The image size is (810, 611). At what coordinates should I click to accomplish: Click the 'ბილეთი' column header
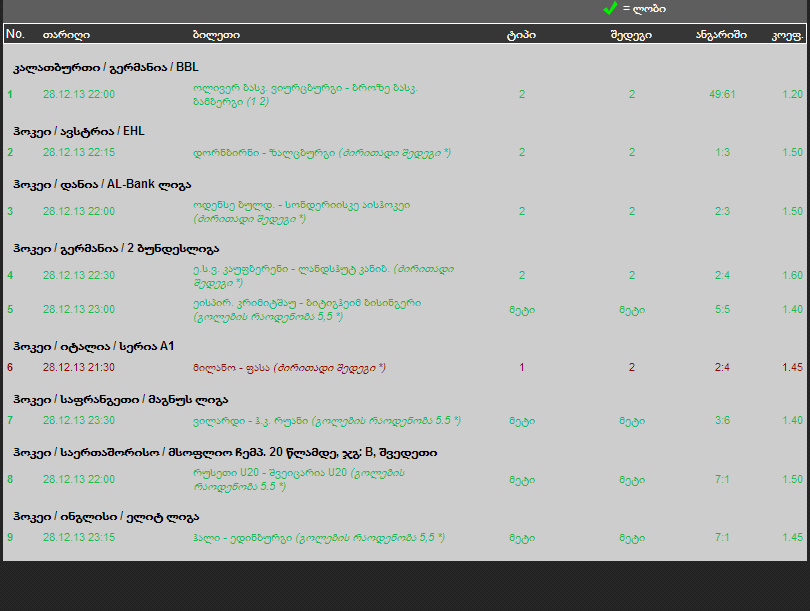pos(216,35)
